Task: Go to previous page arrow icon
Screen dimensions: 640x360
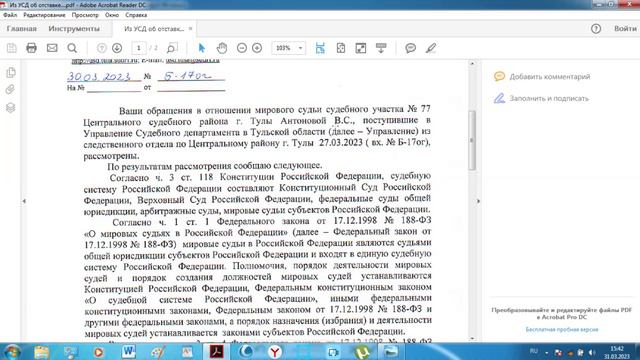Action: 101,48
